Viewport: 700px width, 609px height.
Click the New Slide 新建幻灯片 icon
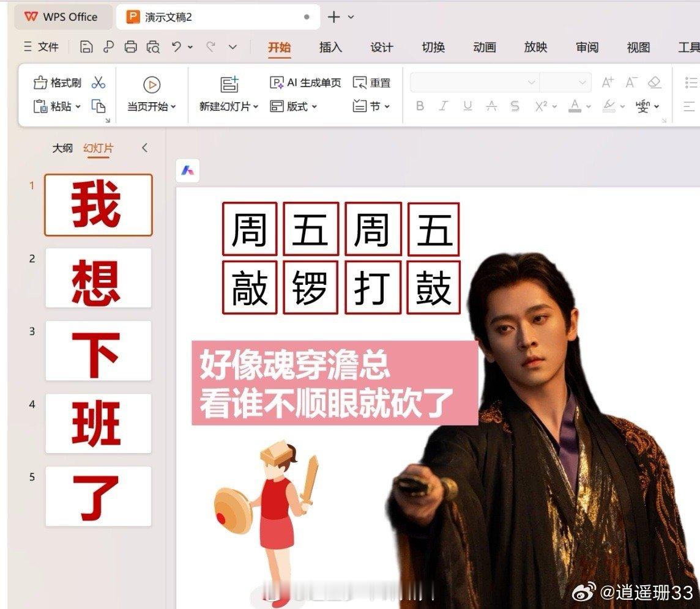click(x=229, y=84)
